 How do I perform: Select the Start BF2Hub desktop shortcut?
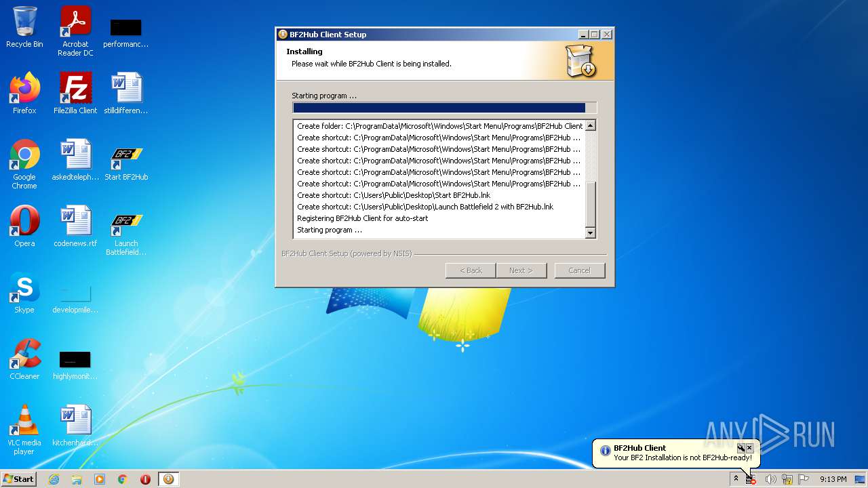pyautogui.click(x=126, y=163)
